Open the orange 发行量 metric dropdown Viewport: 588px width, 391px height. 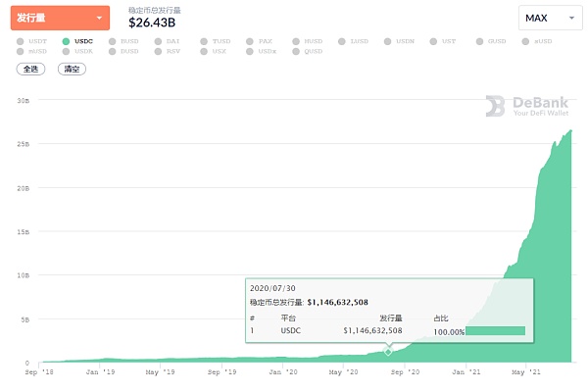60,18
